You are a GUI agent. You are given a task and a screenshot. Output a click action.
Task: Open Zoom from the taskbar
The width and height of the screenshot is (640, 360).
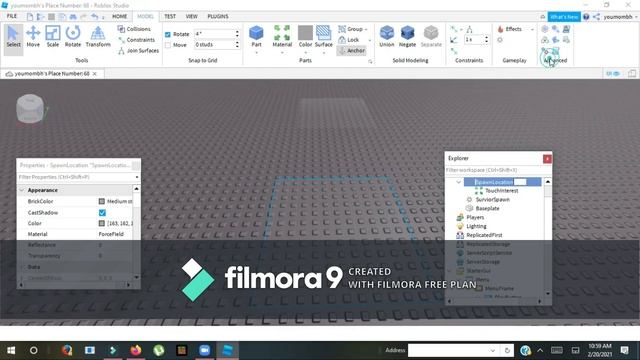point(204,350)
